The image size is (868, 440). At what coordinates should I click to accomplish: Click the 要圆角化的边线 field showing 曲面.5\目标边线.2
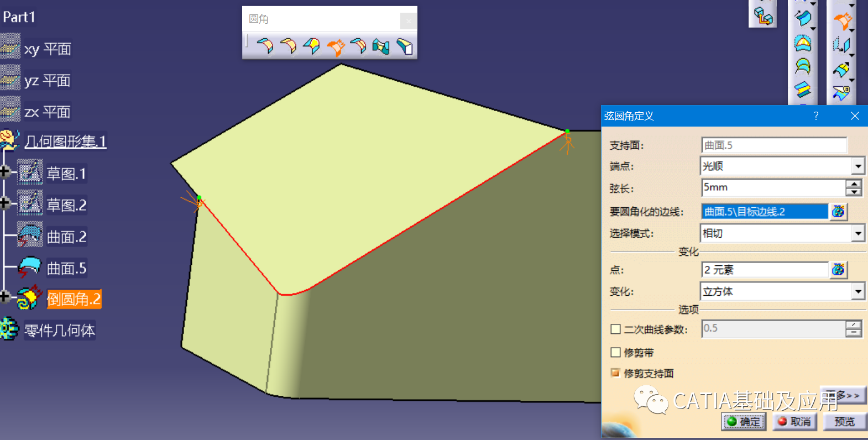(765, 211)
